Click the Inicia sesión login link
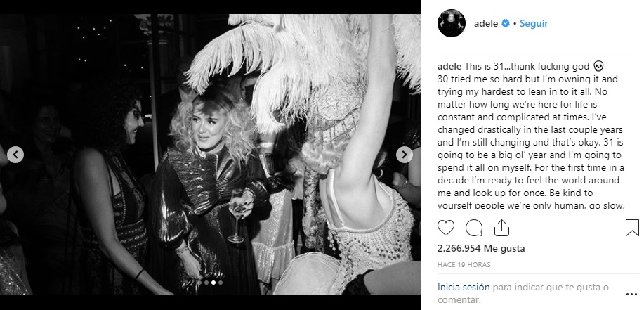 464,287
